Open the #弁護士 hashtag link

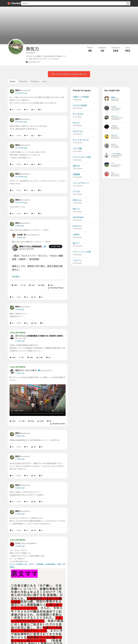pos(16,276)
